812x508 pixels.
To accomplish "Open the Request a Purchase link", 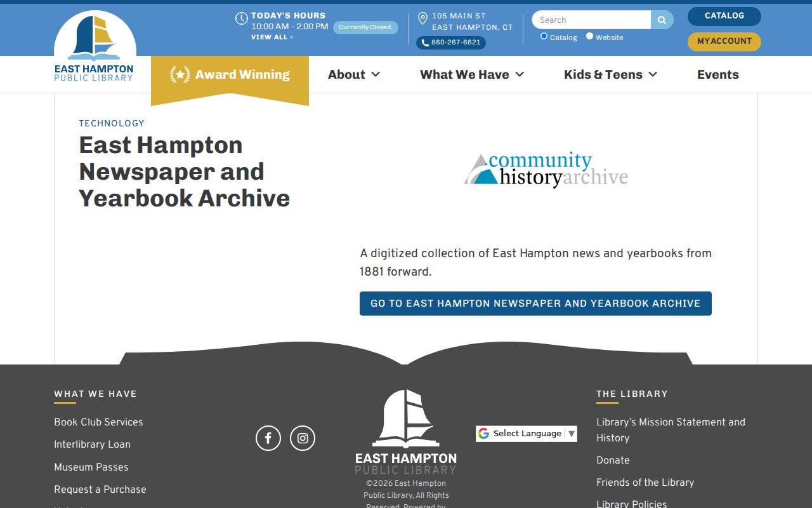I will pyautogui.click(x=100, y=490).
